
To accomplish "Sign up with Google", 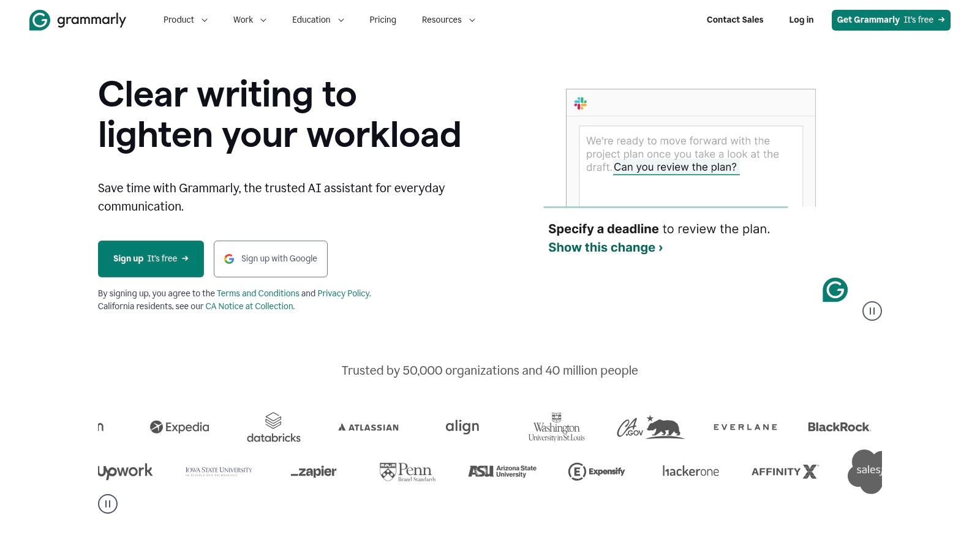I will click(270, 258).
